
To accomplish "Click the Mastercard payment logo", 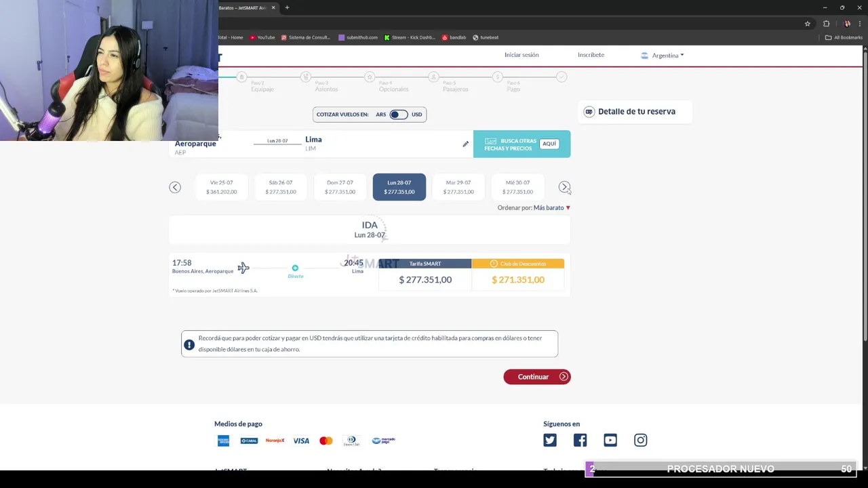I will pos(326,441).
